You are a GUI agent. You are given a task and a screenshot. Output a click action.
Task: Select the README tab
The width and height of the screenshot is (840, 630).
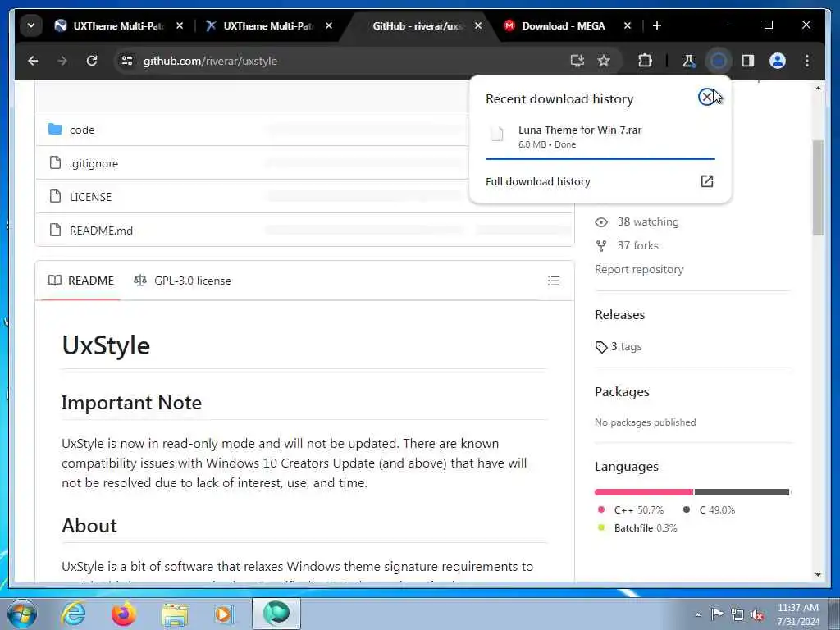[x=81, y=281]
